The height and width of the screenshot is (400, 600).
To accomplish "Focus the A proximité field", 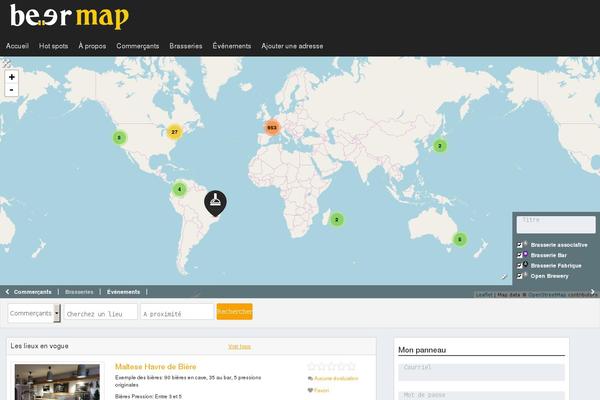I will [177, 312].
